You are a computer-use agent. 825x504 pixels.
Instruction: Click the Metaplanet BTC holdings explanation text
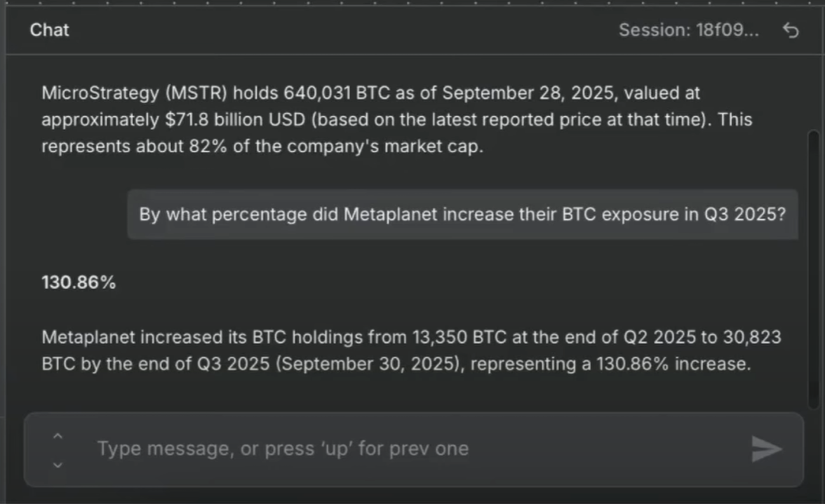click(410, 350)
